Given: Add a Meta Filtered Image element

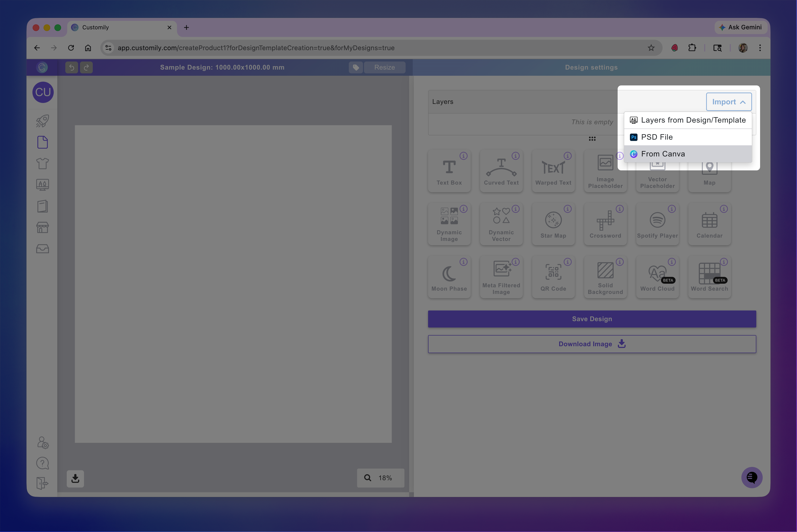Looking at the screenshot, I should point(501,277).
